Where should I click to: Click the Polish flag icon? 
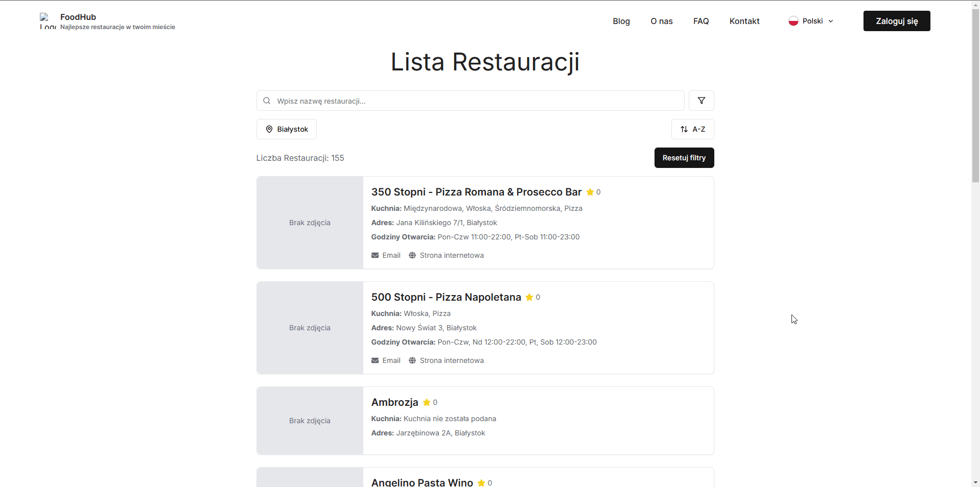coord(794,21)
